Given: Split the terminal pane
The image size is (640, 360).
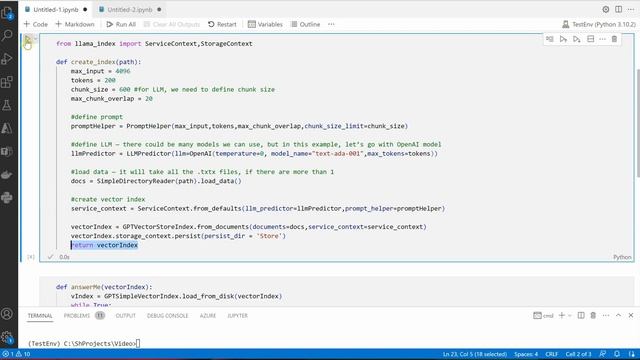Looking at the screenshot, I should (x=581, y=315).
